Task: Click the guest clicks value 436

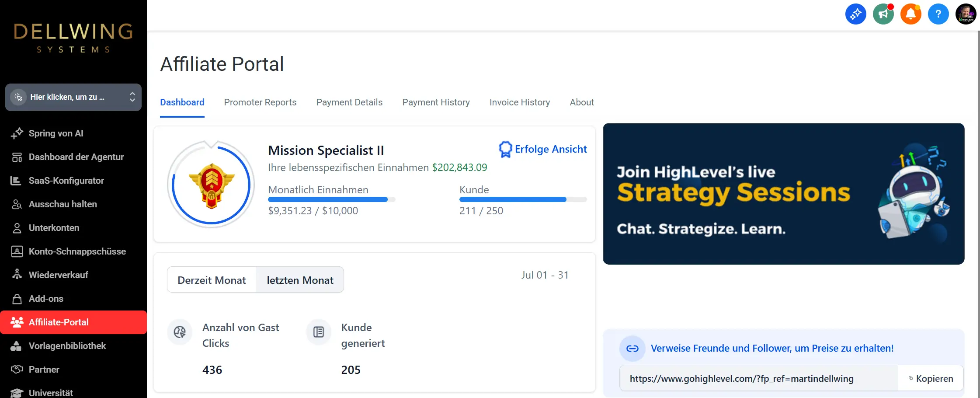Action: click(212, 370)
